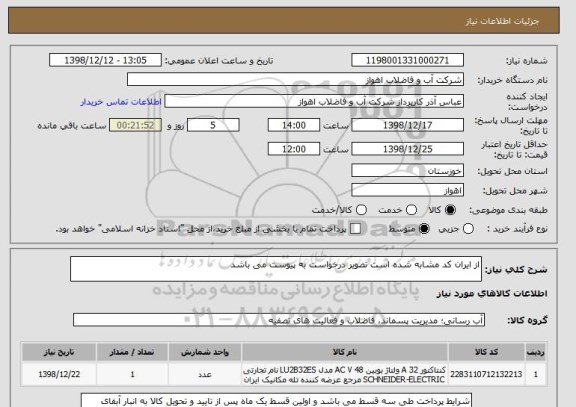Click the remaining days field showing 5
This screenshot has width=576, height=407.
point(213,125)
